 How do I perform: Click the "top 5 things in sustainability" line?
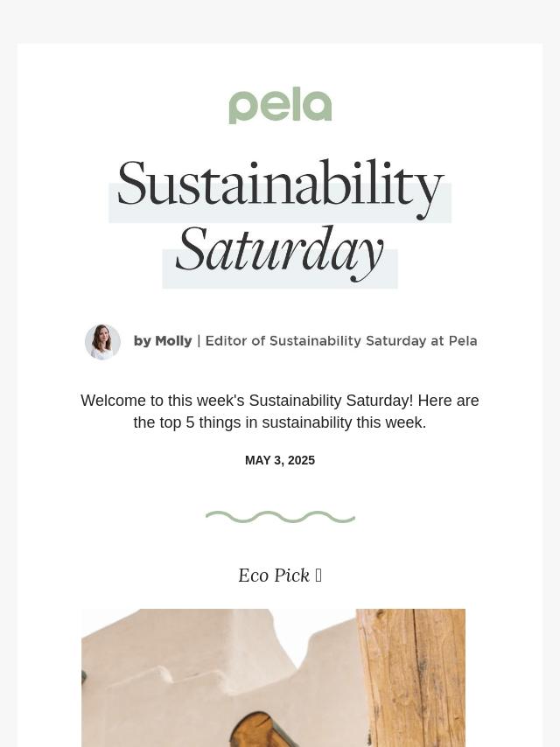280,422
